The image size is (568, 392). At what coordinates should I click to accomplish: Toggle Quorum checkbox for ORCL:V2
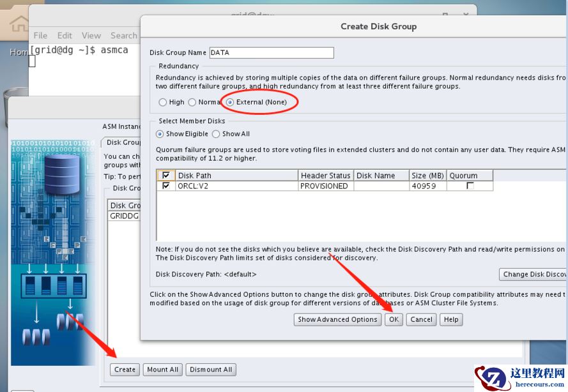(x=470, y=186)
